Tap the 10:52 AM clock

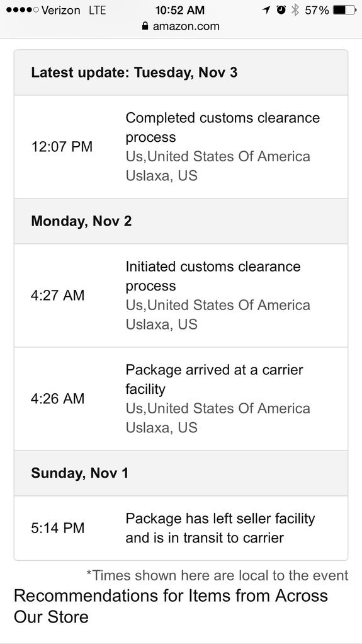pyautogui.click(x=180, y=10)
